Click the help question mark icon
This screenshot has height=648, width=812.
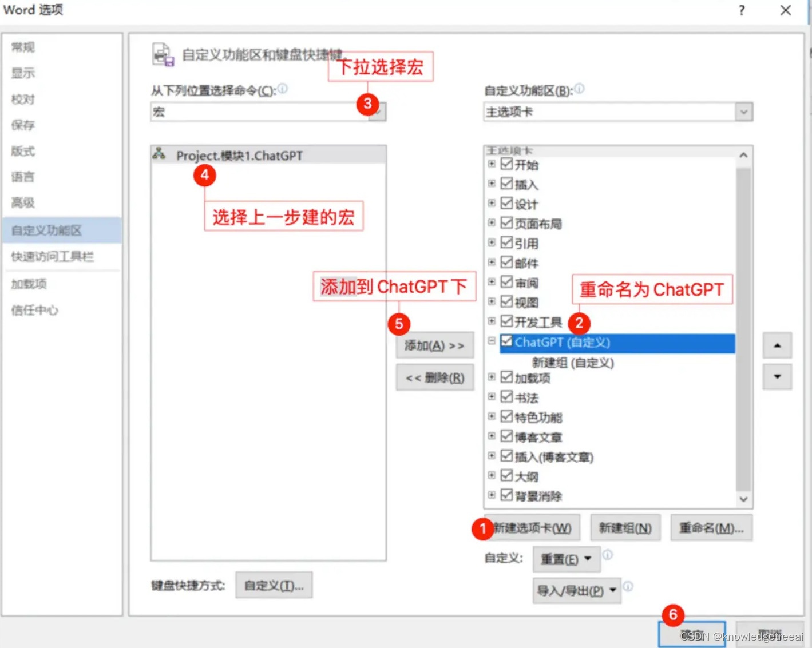point(742,10)
